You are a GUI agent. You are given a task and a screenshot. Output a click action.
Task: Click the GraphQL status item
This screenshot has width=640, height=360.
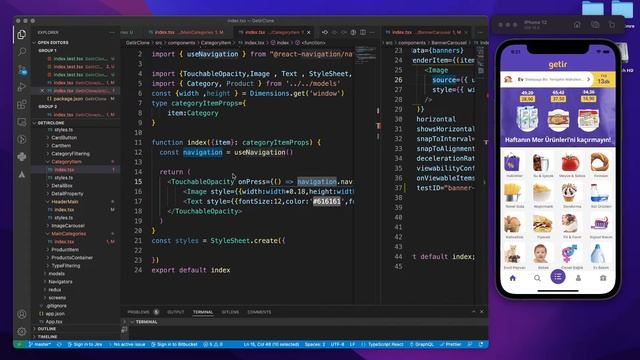point(422,344)
